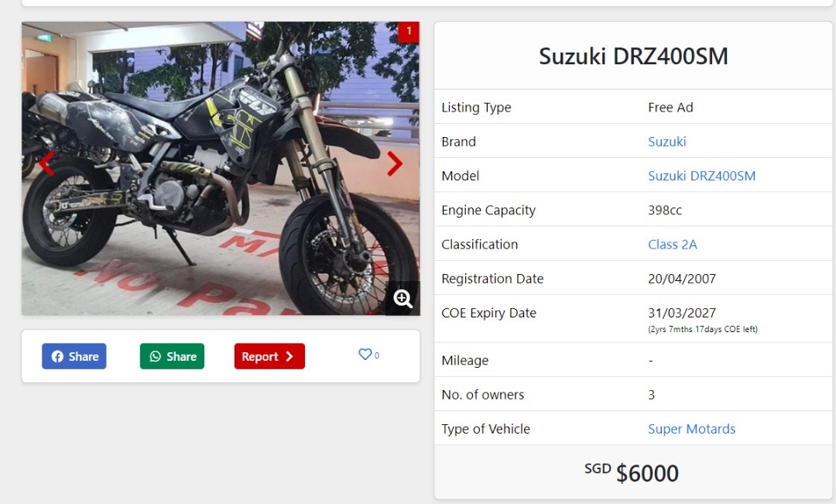Click the WhatsApp logo in the green Share button
Image resolution: width=836 pixels, height=504 pixels.
coord(155,356)
